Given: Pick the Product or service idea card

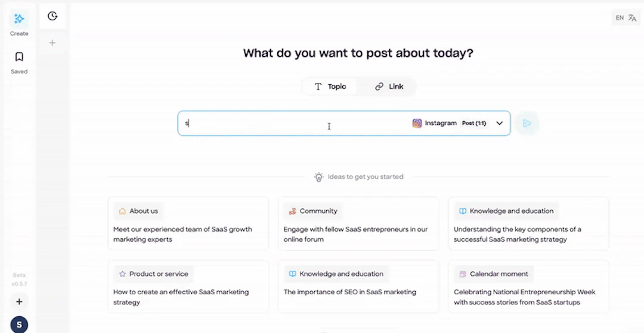Looking at the screenshot, I should 188,286.
